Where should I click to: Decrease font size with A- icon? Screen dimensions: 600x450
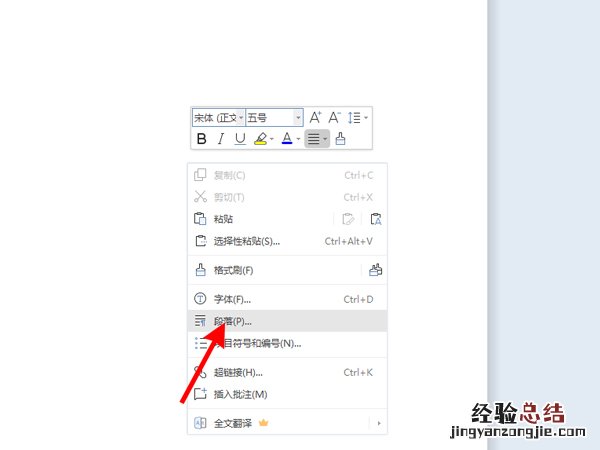pos(334,117)
